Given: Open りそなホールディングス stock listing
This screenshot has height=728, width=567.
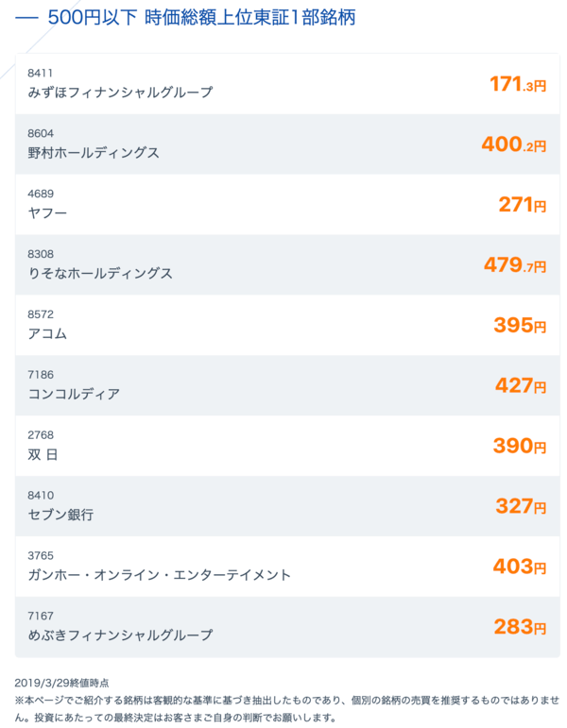Looking at the screenshot, I should [287, 265].
